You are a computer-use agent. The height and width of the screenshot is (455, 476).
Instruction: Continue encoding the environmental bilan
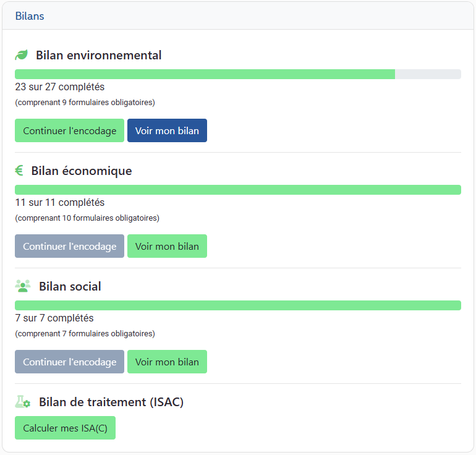click(69, 130)
